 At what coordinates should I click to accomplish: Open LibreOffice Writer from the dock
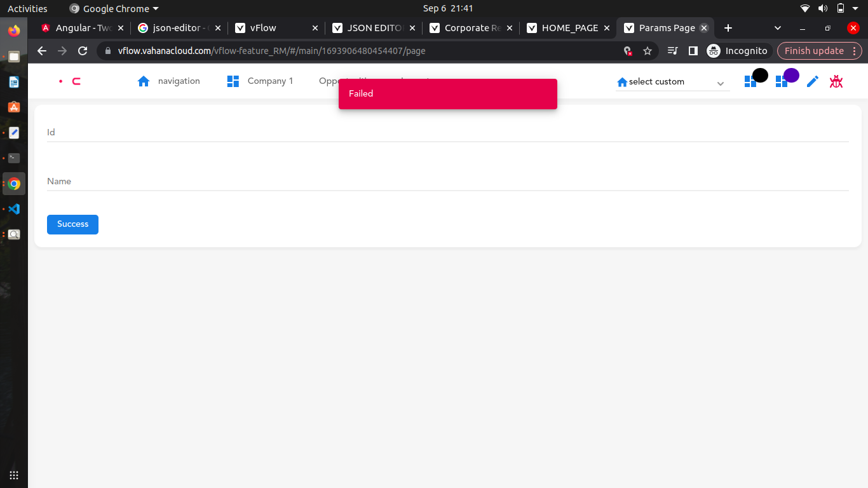[14, 82]
